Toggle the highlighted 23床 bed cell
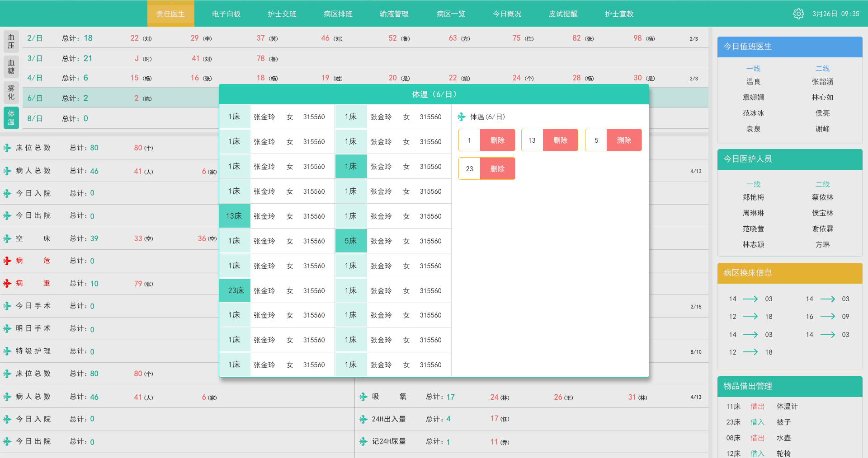This screenshot has width=868, height=458. 235,291
